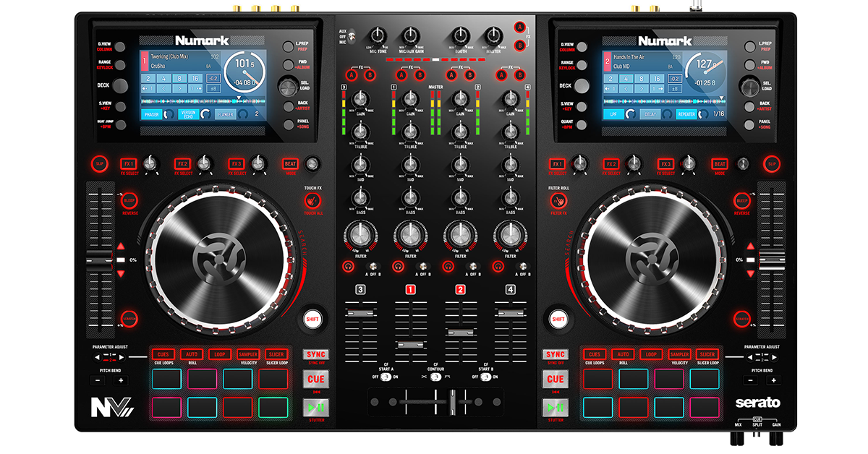This screenshot has width=868, height=454.
Task: Click the crossfader handle
Action: 453,402
